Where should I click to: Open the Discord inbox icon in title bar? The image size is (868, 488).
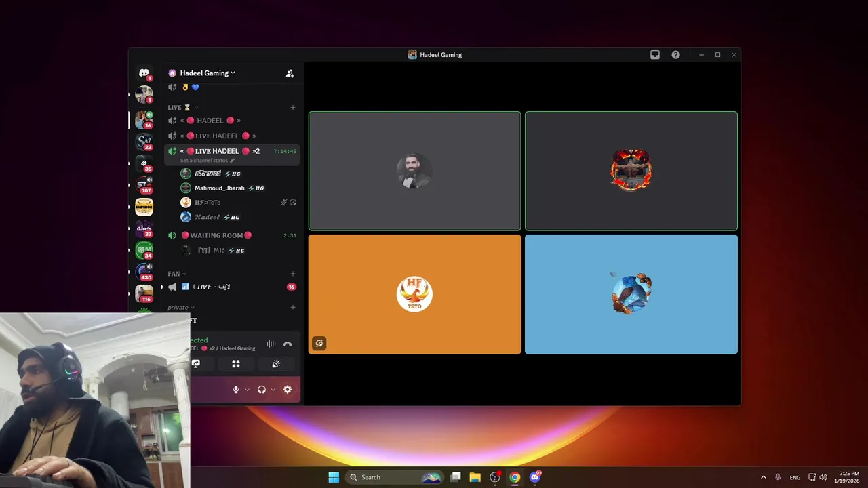[655, 55]
